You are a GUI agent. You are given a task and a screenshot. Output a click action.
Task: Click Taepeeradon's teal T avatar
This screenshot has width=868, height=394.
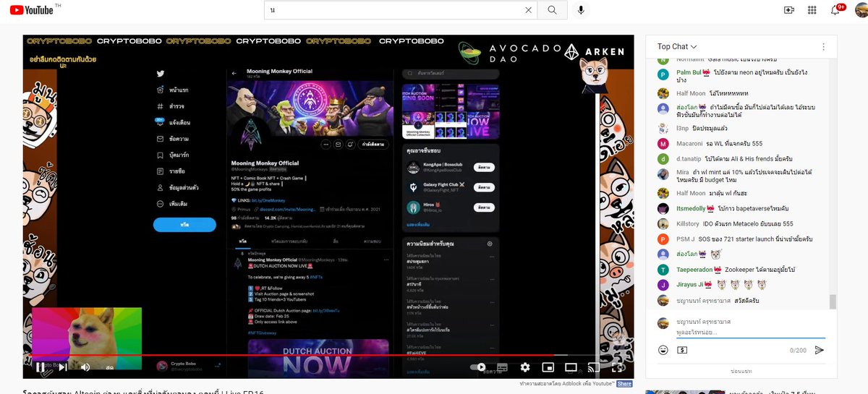[663, 269]
